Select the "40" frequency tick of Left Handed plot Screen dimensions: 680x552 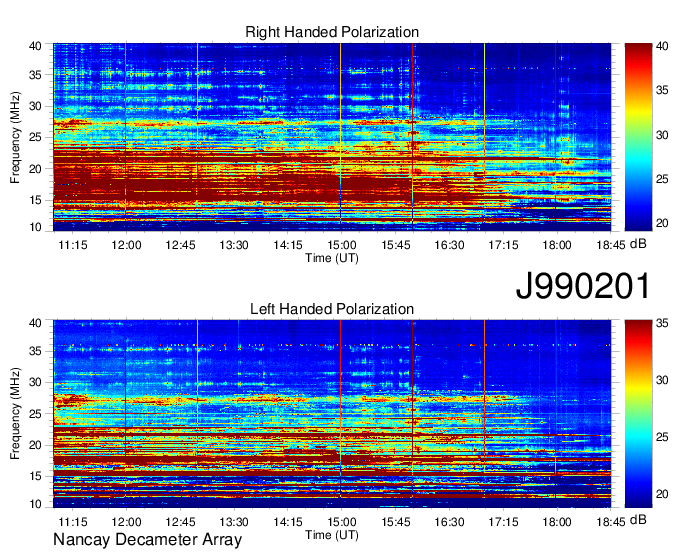pyautogui.click(x=35, y=323)
